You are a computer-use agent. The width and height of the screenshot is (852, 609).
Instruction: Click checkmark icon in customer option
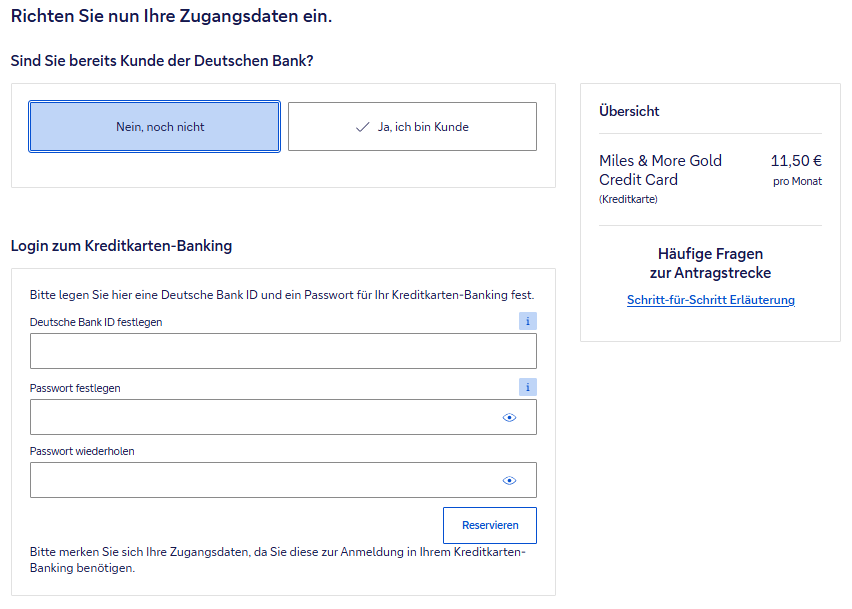tap(362, 127)
